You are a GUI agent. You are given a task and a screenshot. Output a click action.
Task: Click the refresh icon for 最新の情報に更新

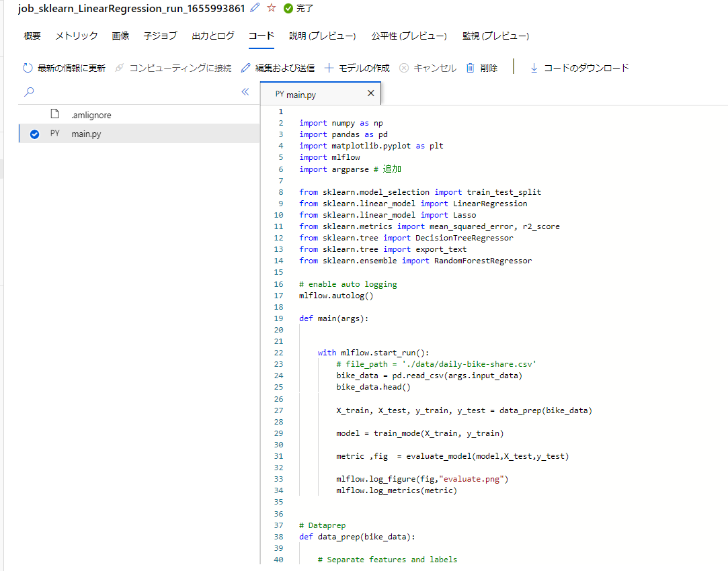coord(28,68)
